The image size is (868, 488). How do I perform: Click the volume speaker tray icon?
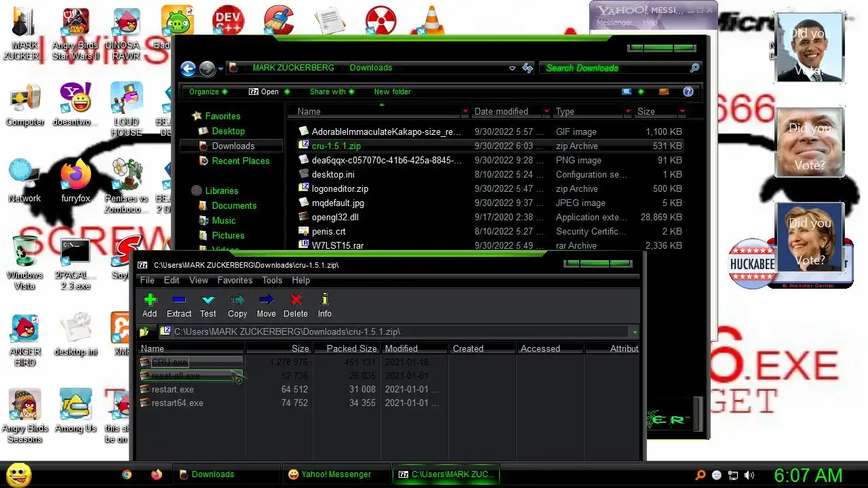pos(749,475)
